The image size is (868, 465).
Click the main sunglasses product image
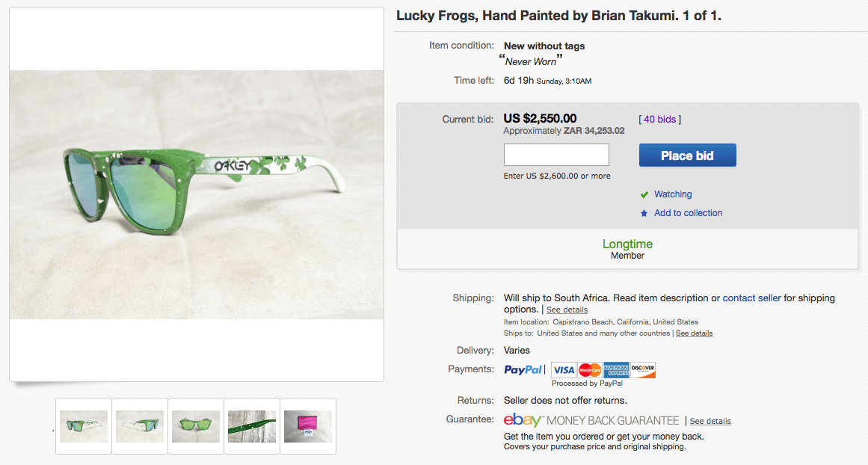[197, 194]
